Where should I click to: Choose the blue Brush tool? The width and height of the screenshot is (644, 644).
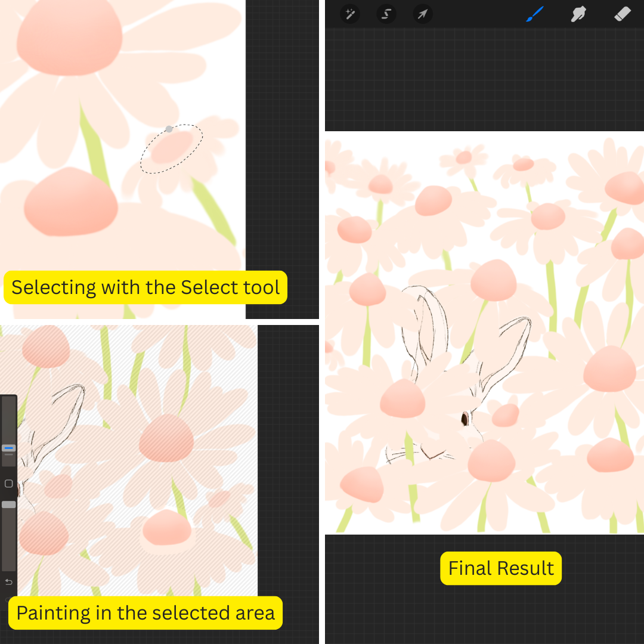click(x=535, y=14)
